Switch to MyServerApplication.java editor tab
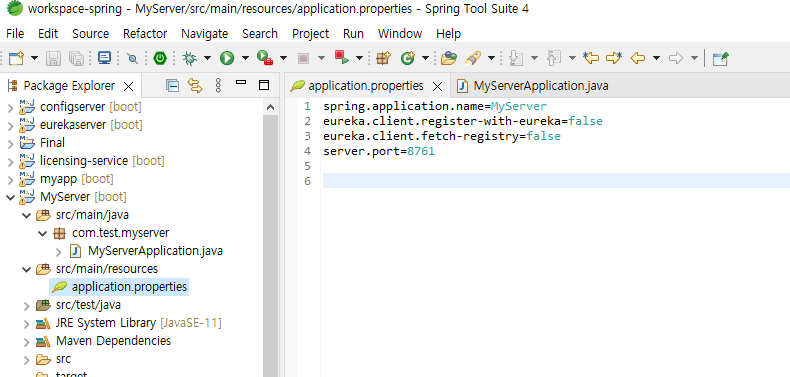 (533, 86)
